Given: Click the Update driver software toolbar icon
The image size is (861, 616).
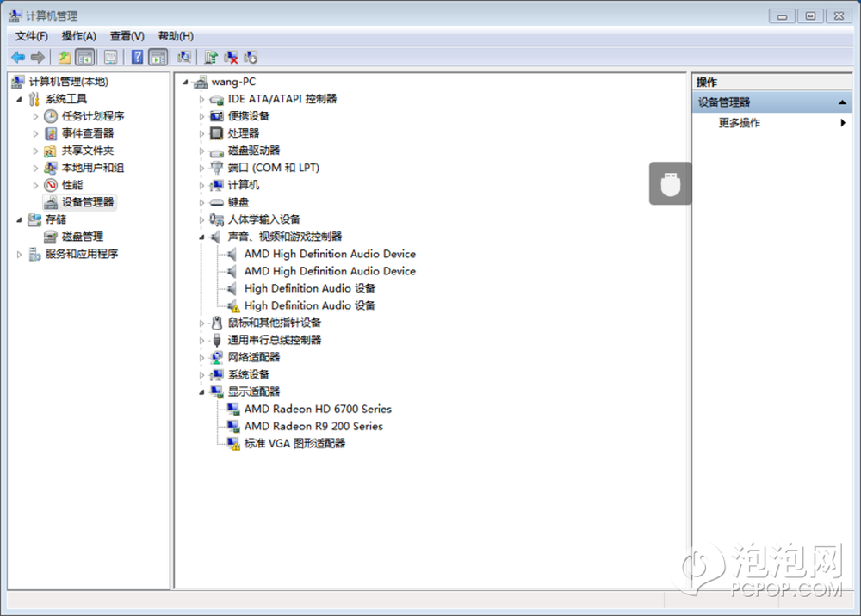Looking at the screenshot, I should tap(211, 58).
